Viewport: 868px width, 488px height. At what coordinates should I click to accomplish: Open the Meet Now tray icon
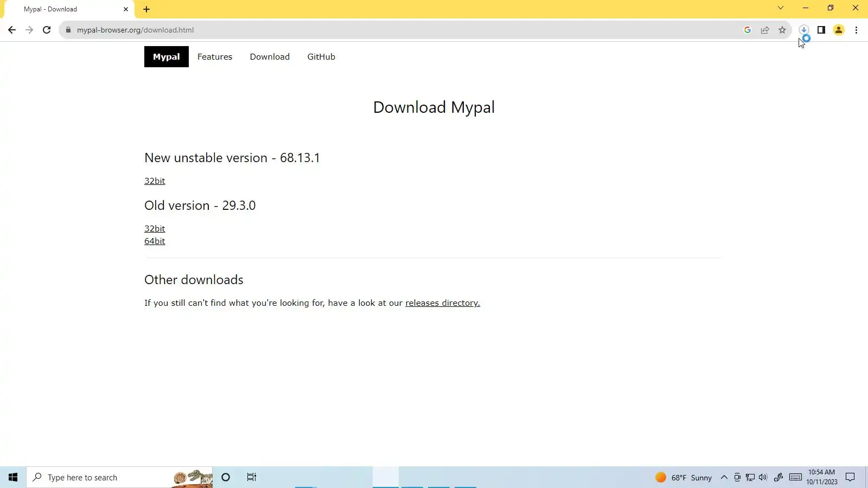click(x=737, y=477)
